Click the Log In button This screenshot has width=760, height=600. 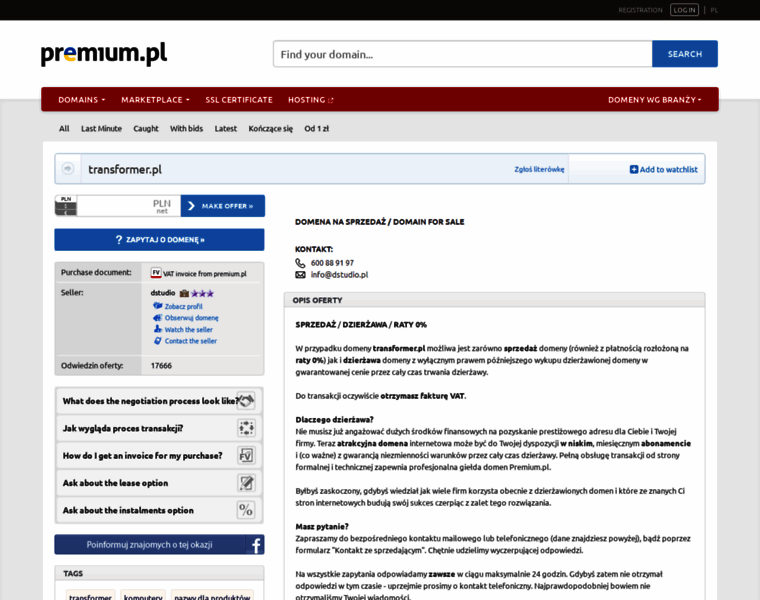684,10
